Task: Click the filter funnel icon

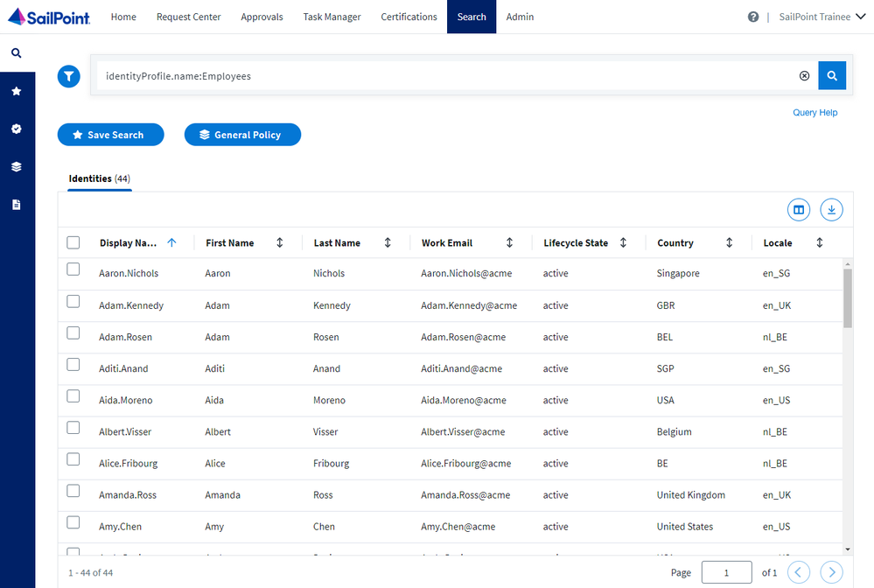Action: coord(69,76)
